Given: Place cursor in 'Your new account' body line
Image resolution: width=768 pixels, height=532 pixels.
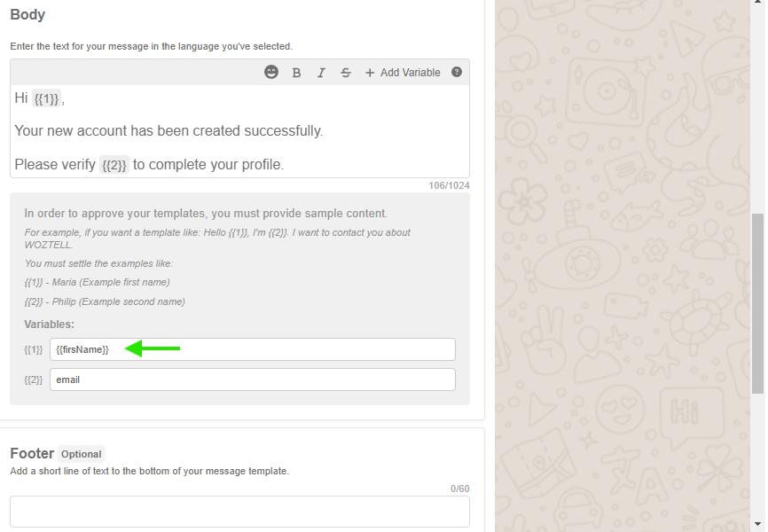Looking at the screenshot, I should 168,131.
